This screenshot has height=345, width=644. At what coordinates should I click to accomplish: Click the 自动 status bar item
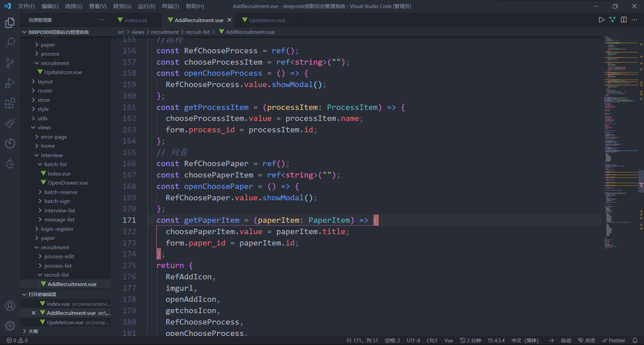point(566,340)
